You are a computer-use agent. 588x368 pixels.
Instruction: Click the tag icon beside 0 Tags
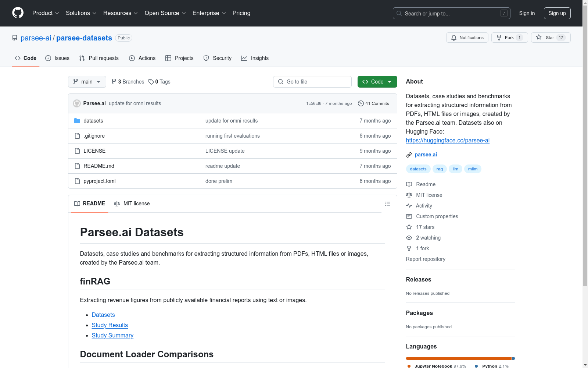pos(151,82)
